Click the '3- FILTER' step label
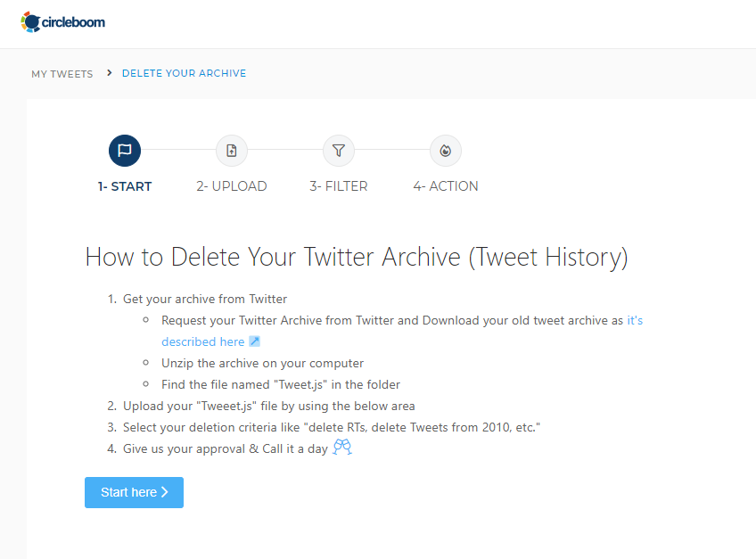756x559 pixels. (x=339, y=185)
